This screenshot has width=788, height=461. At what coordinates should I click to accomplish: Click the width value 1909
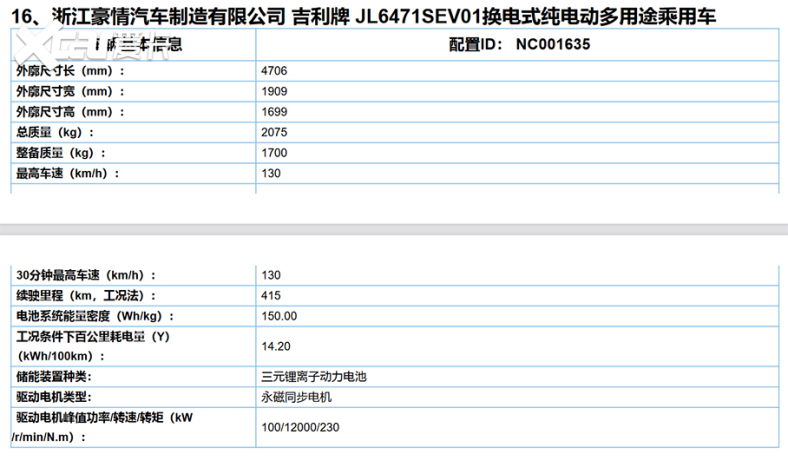[274, 91]
